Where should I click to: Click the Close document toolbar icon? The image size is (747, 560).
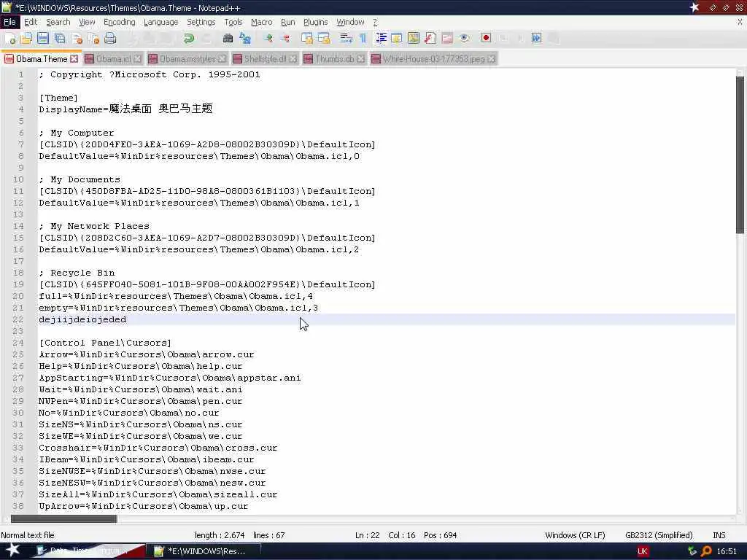[77, 39]
